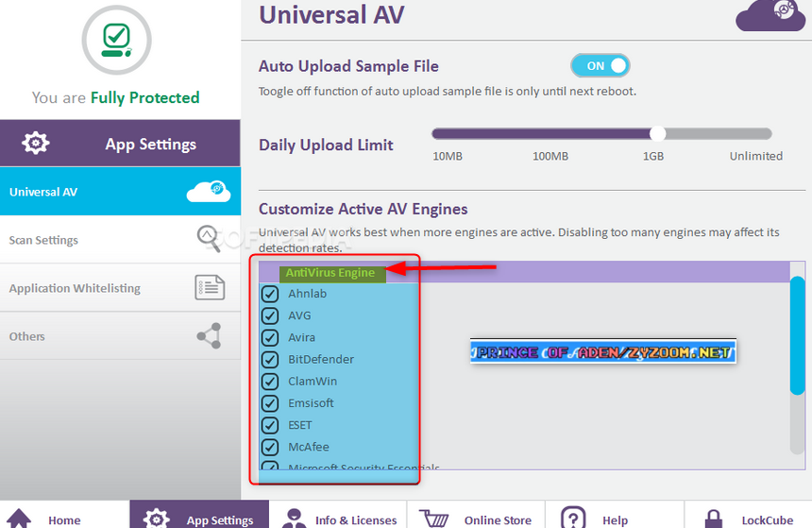Uncheck the ESET engine checkbox

point(270,425)
